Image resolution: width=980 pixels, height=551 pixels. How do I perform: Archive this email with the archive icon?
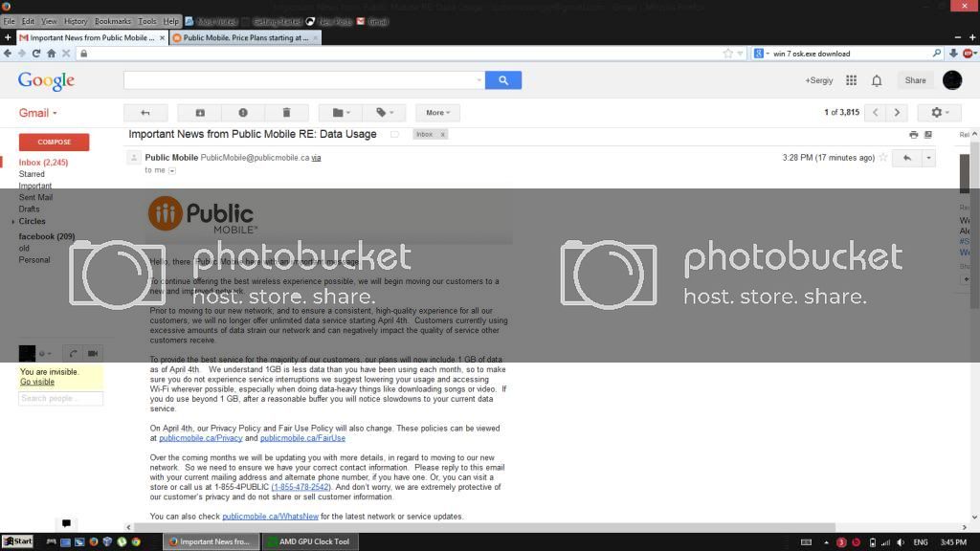(x=200, y=113)
